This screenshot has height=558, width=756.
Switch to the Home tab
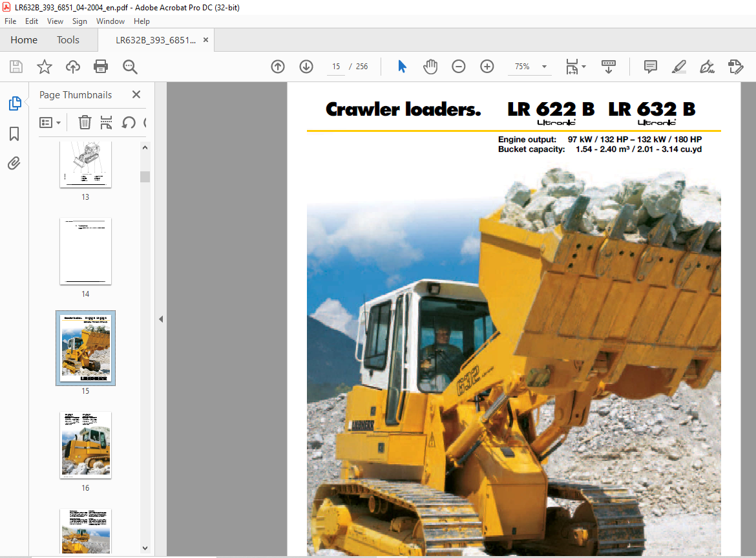24,40
